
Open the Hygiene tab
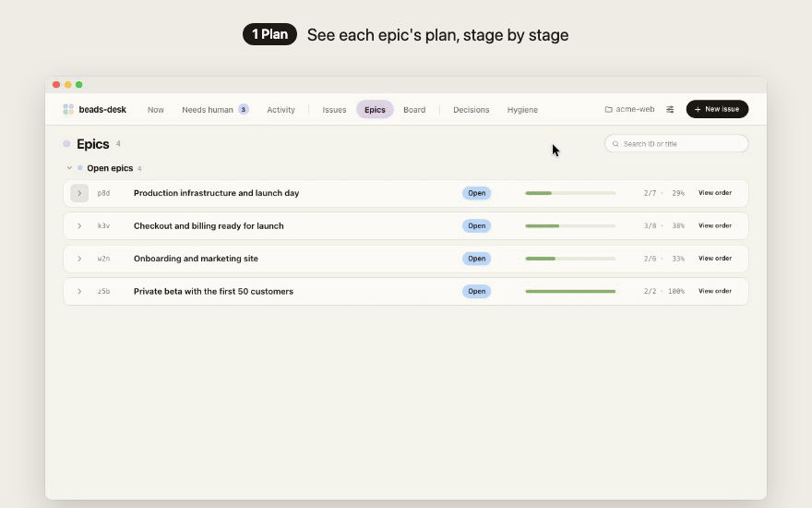coord(522,110)
